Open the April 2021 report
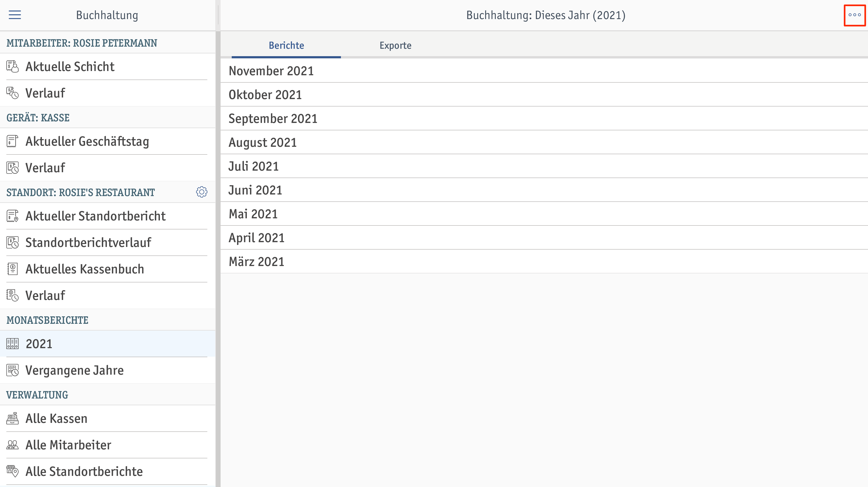This screenshot has width=868, height=487. click(x=544, y=238)
